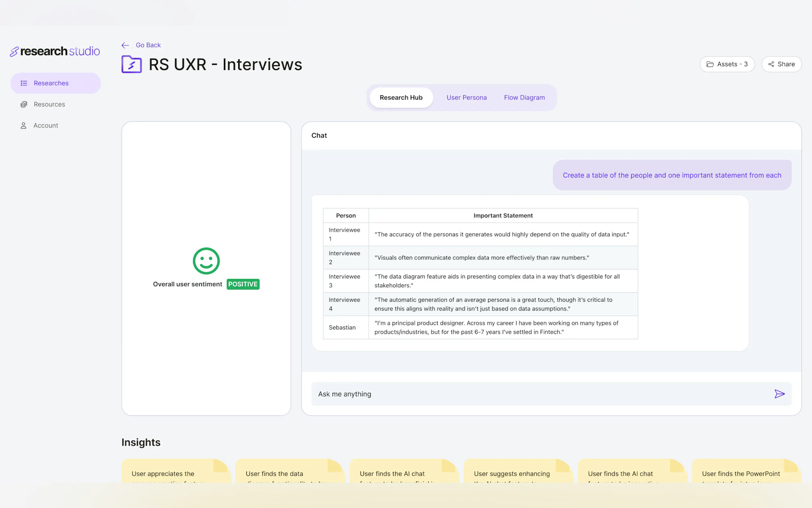812x508 pixels.
Task: Click the share icon in Share button
Action: tap(771, 64)
